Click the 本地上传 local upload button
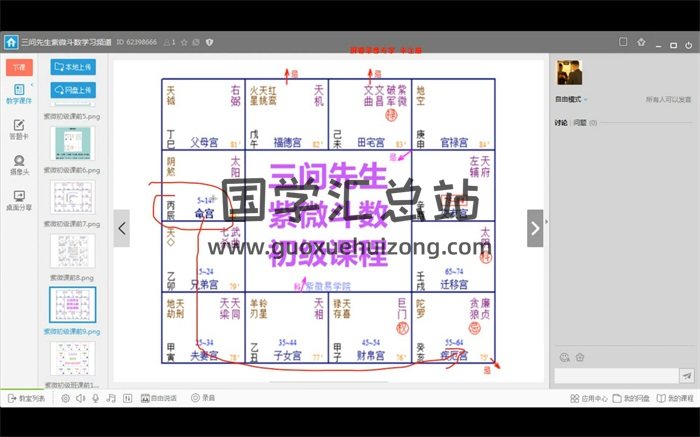Screen dimensions: 700x437 click(73, 67)
